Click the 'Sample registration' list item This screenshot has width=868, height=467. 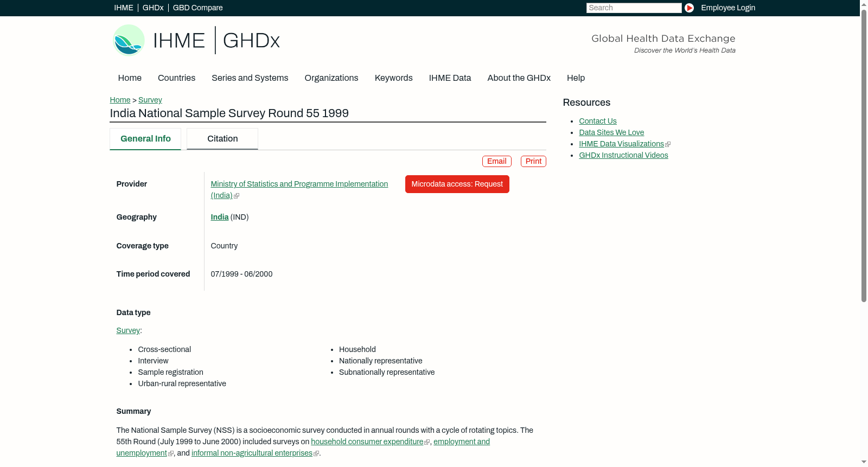170,372
